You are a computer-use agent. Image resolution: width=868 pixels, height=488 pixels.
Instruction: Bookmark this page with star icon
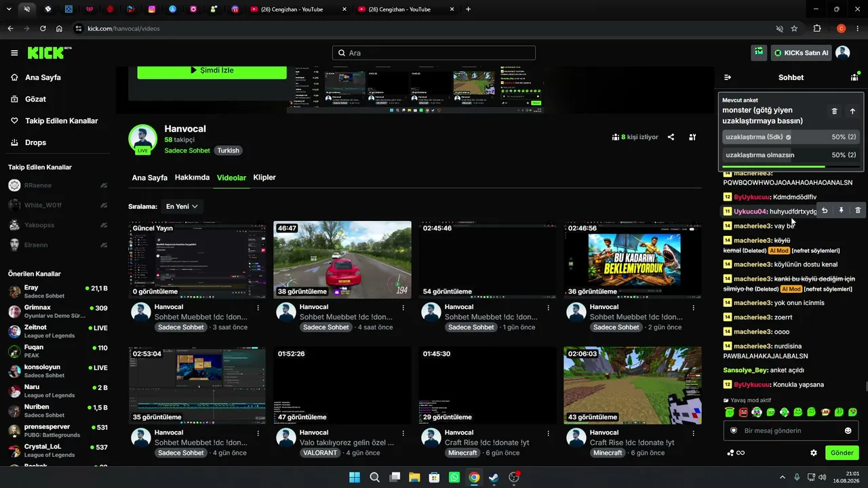tap(794, 28)
